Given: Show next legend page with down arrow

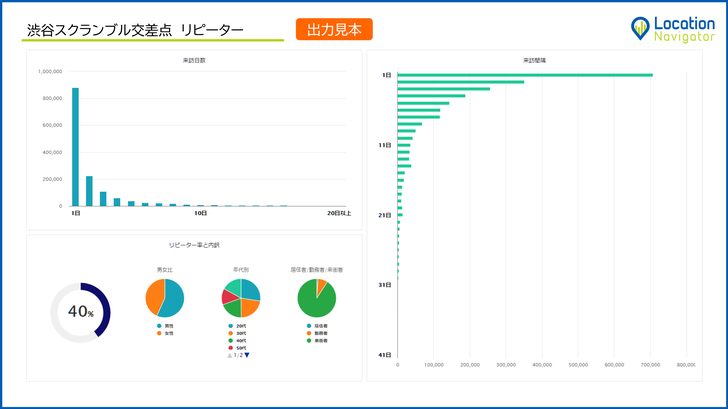Looking at the screenshot, I should pyautogui.click(x=247, y=355).
